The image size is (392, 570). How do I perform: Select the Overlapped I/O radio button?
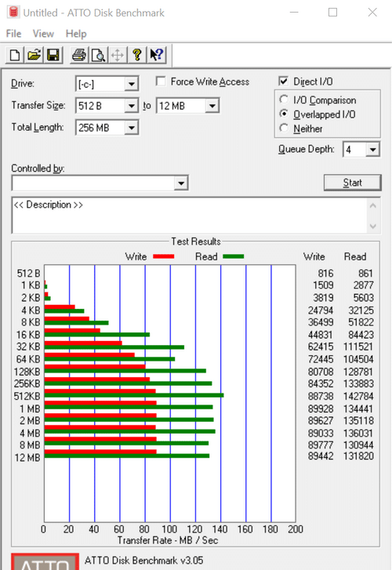tap(284, 114)
